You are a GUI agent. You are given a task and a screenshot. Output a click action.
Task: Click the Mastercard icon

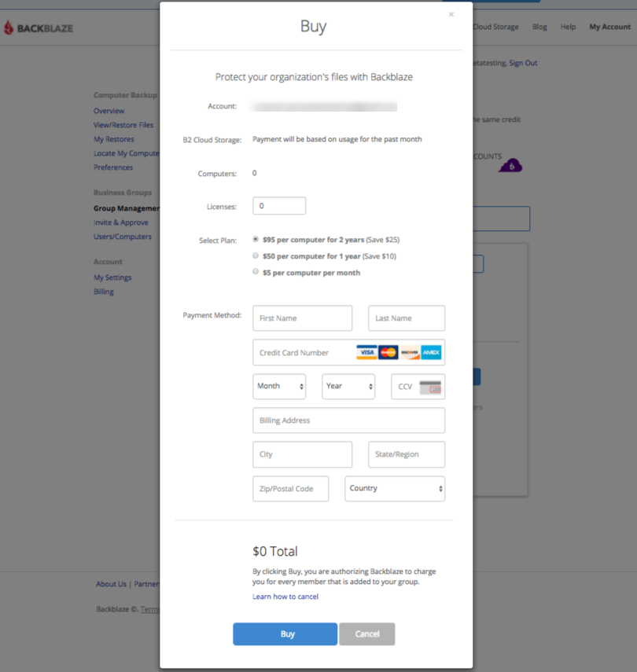click(x=388, y=352)
